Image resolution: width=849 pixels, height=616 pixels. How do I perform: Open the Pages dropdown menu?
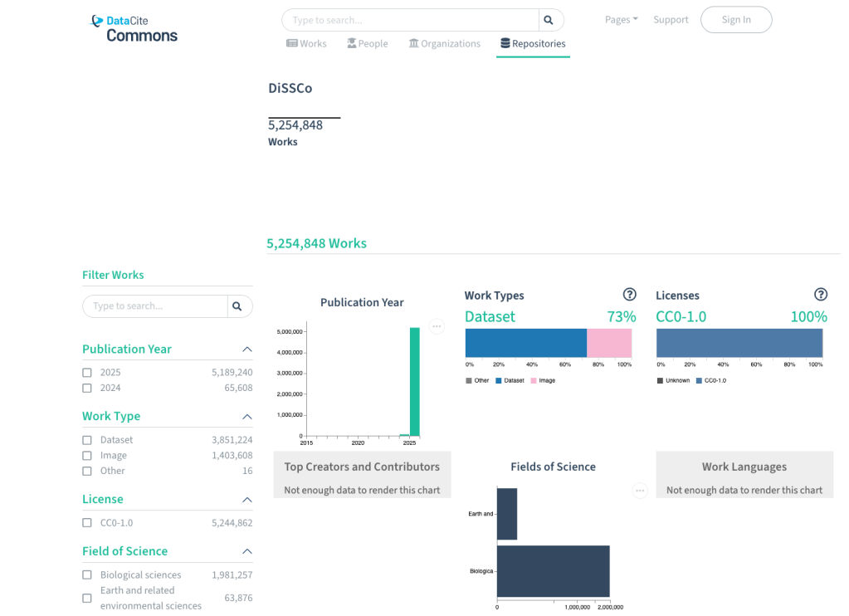(621, 20)
